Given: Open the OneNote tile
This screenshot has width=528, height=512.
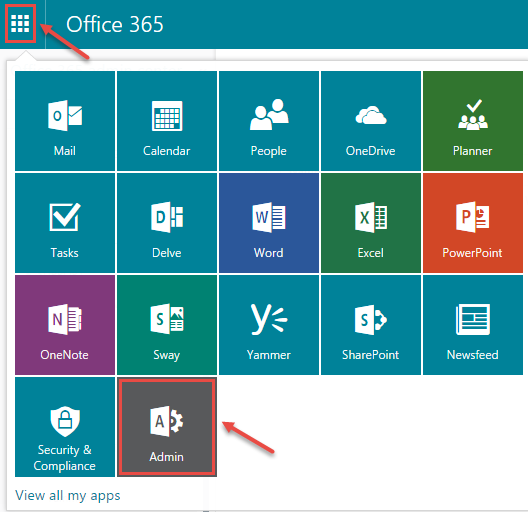Looking at the screenshot, I should pyautogui.click(x=65, y=325).
